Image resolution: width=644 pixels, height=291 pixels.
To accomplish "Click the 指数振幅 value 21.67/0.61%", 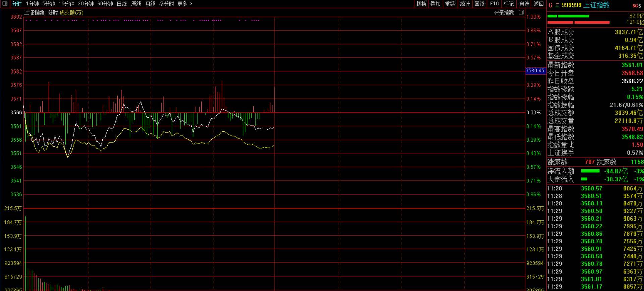I will [627, 105].
